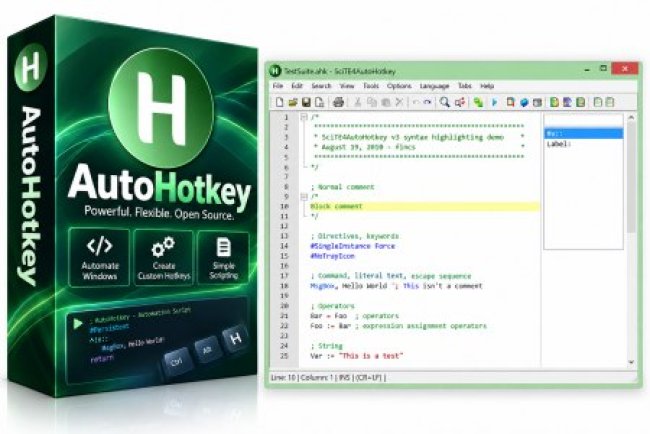Click the scrollbar down arrow
Screen dimensions: 650x434
click(x=631, y=362)
